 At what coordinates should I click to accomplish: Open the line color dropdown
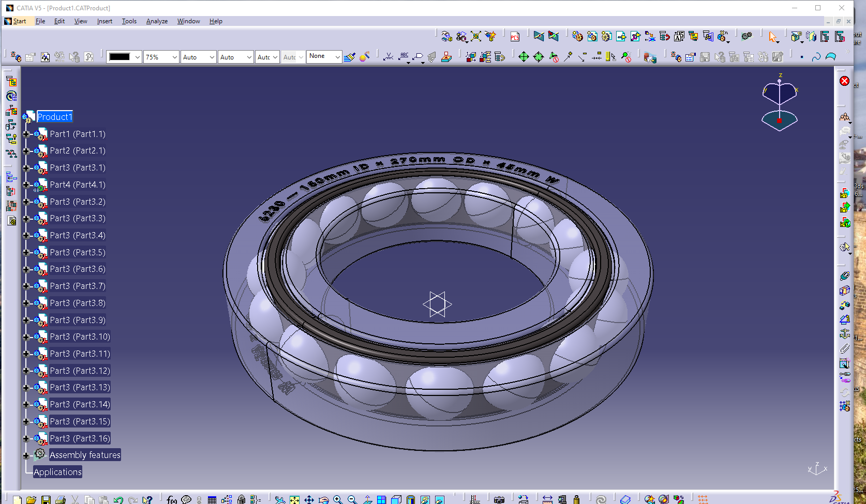pyautogui.click(x=137, y=57)
